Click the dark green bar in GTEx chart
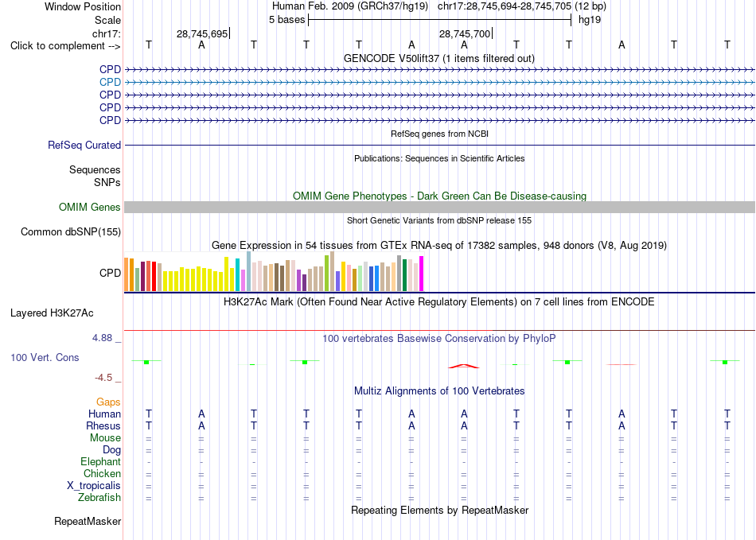The width and height of the screenshot is (756, 540). coord(405,275)
